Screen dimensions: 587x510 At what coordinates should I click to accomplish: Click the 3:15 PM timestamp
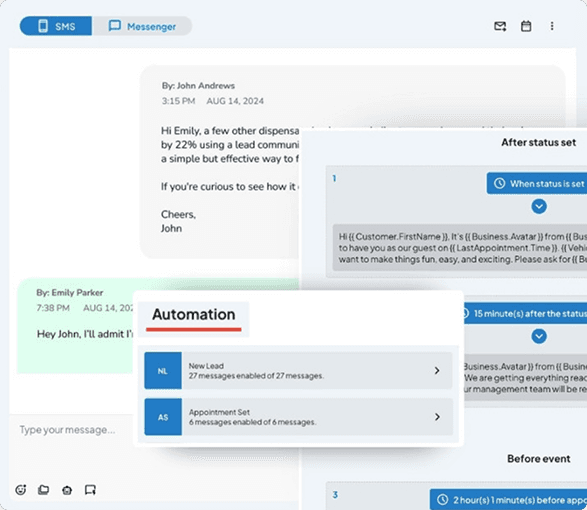(178, 101)
